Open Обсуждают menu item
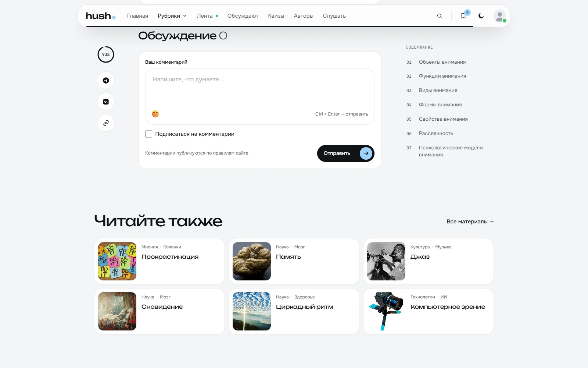588x368 pixels. [243, 16]
